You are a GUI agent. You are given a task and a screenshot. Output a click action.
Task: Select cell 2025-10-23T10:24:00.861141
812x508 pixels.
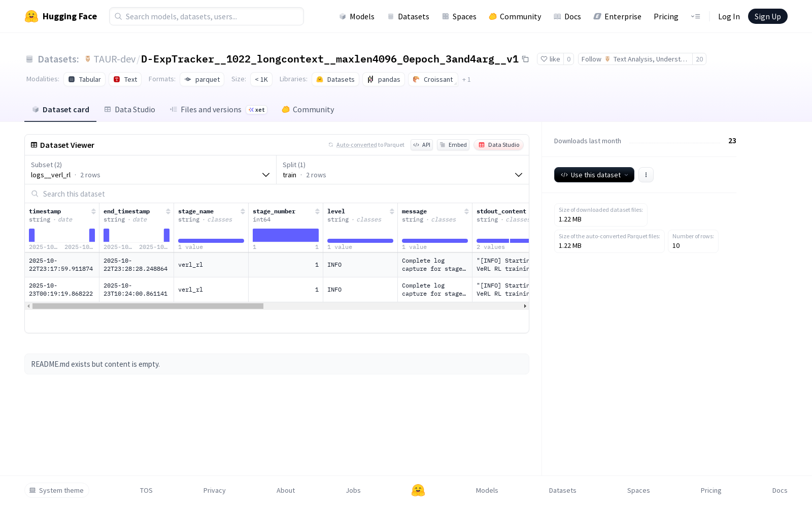pyautogui.click(x=137, y=290)
